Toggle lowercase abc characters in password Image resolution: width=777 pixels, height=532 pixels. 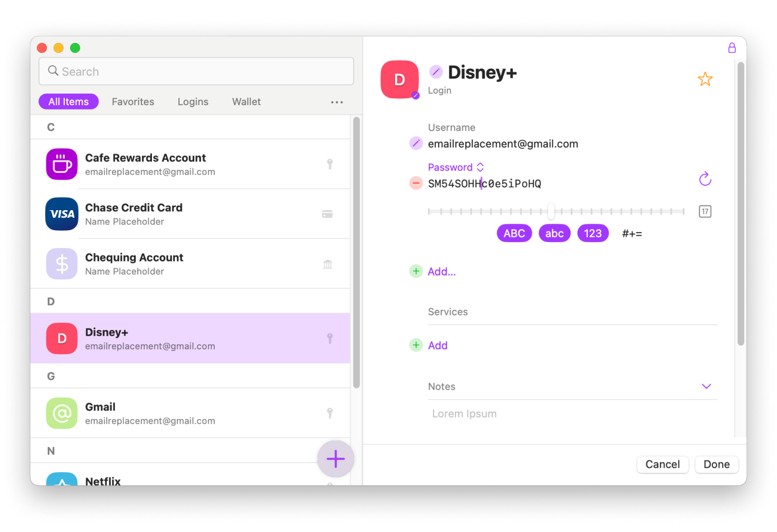click(554, 233)
